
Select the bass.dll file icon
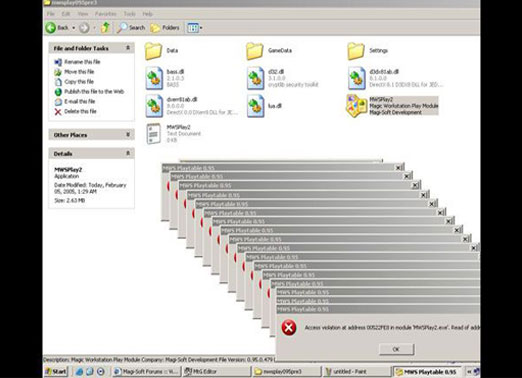[154, 78]
